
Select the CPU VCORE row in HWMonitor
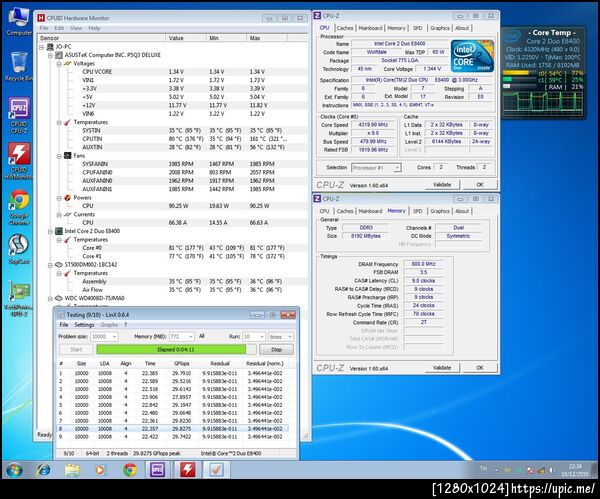173,72
